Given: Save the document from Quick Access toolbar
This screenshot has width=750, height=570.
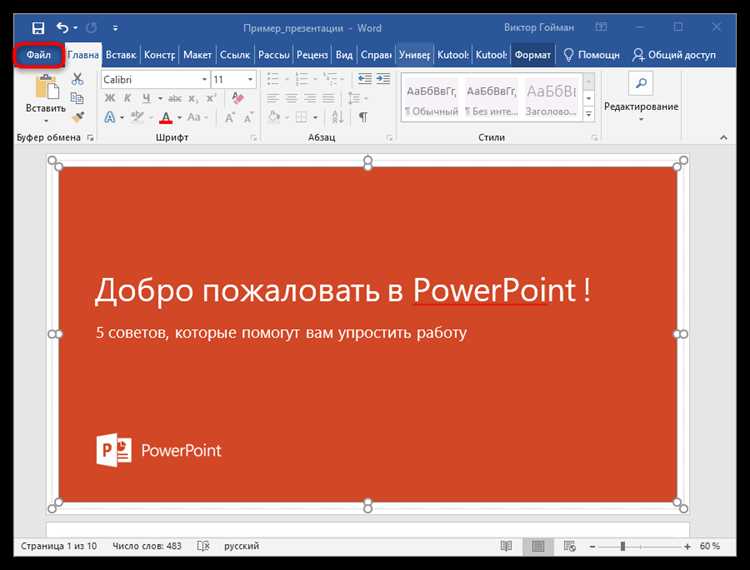Looking at the screenshot, I should (38, 28).
